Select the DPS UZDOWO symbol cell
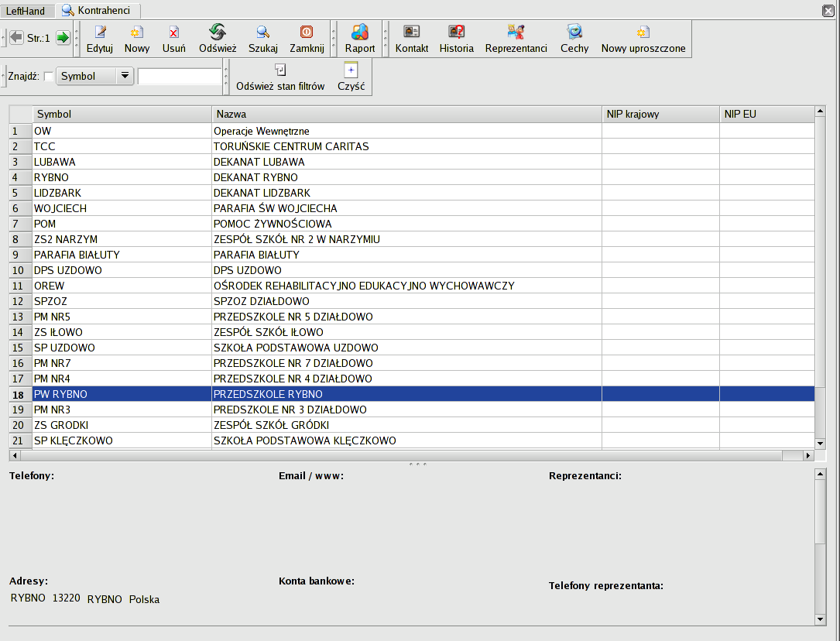The width and height of the screenshot is (840, 641). [122, 271]
